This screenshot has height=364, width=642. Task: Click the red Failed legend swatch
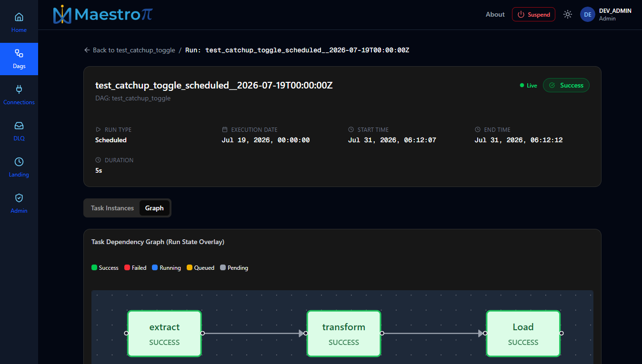click(127, 267)
